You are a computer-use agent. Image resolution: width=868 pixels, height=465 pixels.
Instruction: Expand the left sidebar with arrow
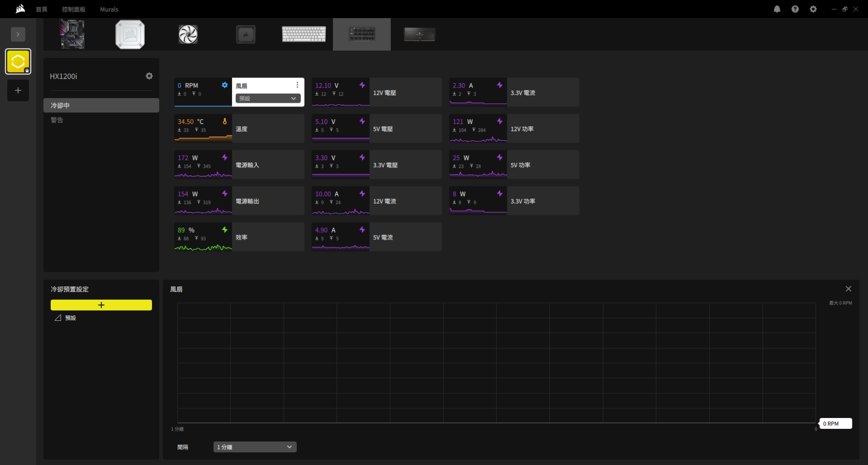click(x=18, y=34)
